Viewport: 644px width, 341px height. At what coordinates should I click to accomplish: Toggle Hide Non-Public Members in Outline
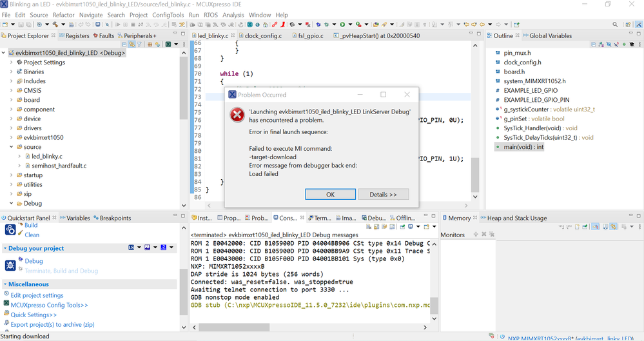(624, 44)
